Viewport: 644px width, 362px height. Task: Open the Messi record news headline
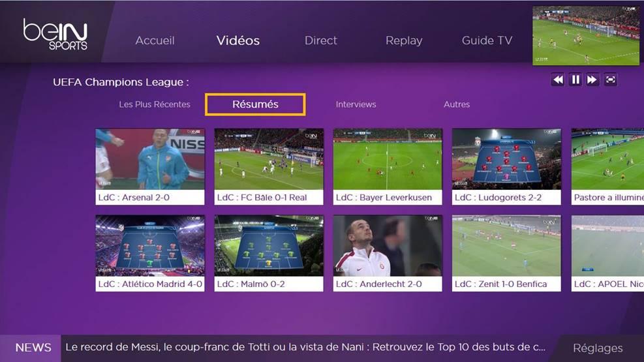tap(305, 347)
